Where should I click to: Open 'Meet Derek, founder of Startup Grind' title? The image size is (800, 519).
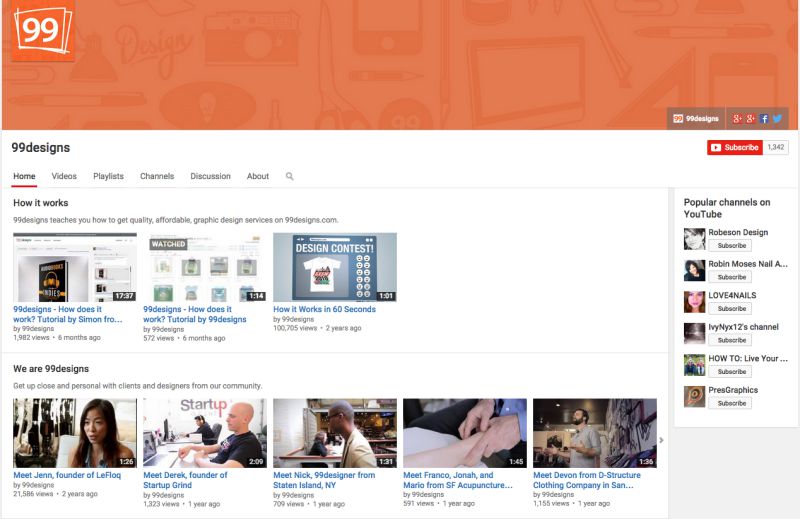[185, 480]
